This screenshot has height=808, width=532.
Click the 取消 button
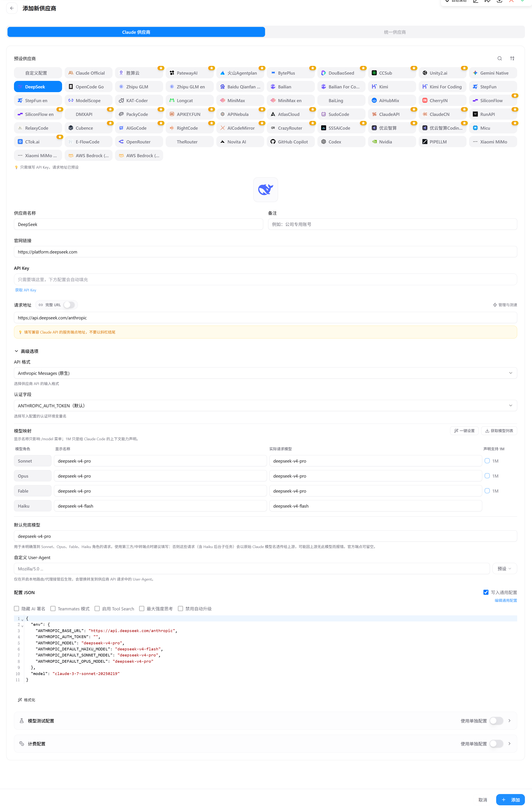[482, 799]
